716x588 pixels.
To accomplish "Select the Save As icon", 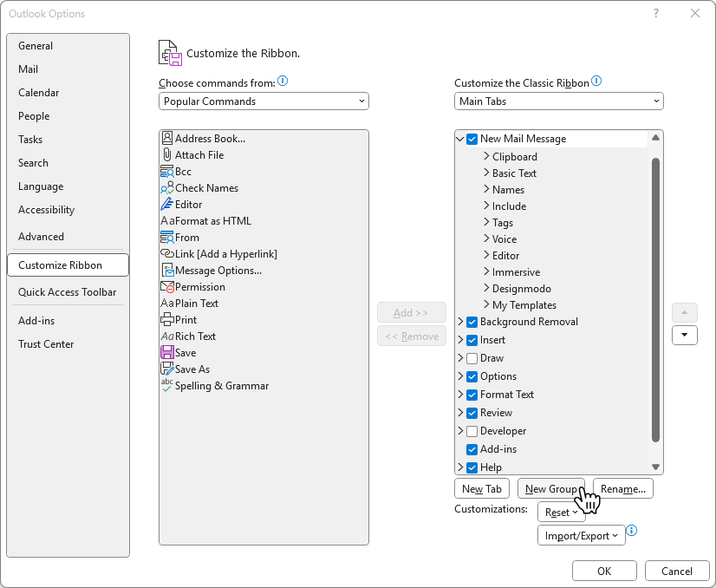I will [x=167, y=369].
